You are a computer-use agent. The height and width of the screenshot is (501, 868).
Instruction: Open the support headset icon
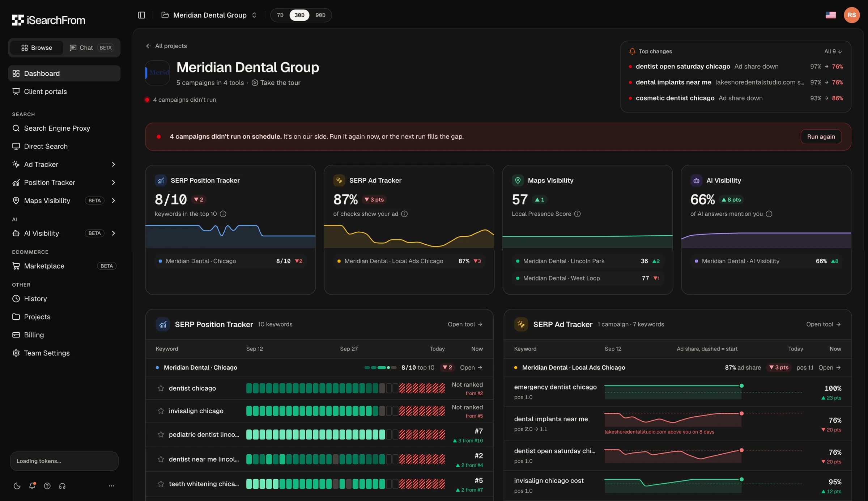pyautogui.click(x=62, y=486)
